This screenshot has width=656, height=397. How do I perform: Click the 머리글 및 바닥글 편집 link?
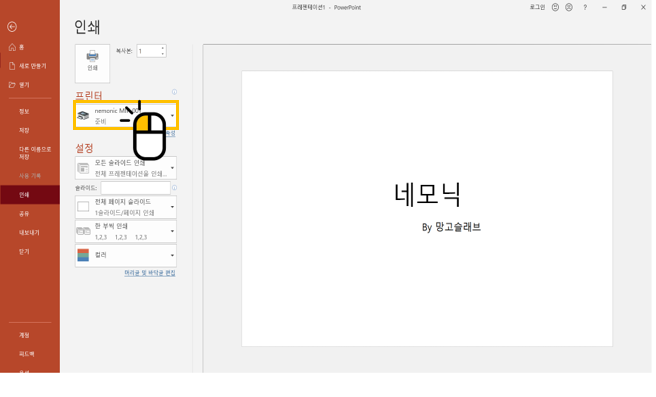(150, 273)
